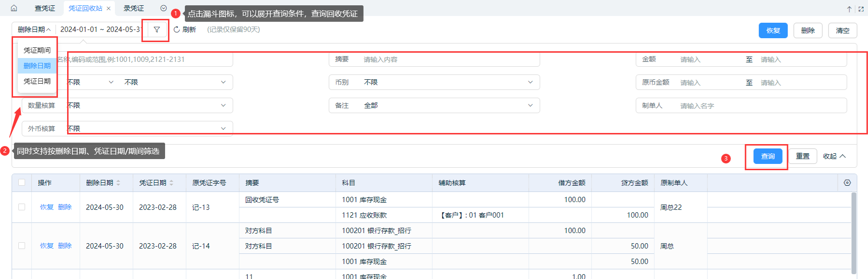Click the 1121 应收账款 cell
Image resolution: width=868 pixels, height=279 pixels.
tap(384, 215)
